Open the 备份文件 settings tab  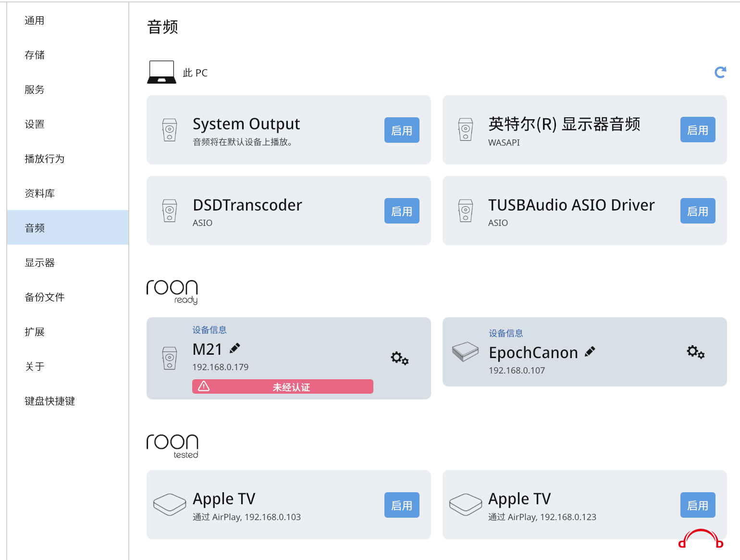point(68,297)
